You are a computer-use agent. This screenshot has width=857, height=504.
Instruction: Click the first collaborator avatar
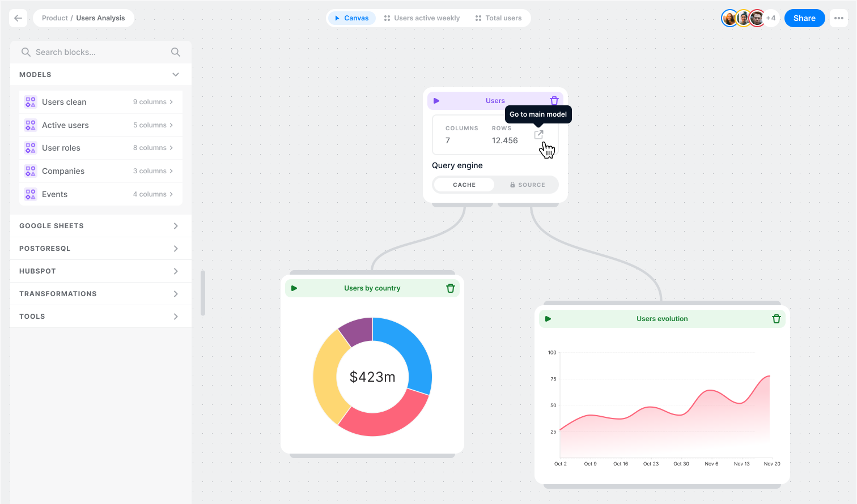pyautogui.click(x=729, y=18)
